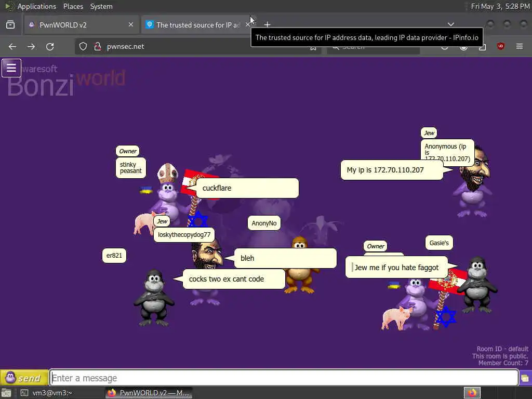Click the stinky peasant name tag
This screenshot has height=399, width=532.
pos(130,168)
